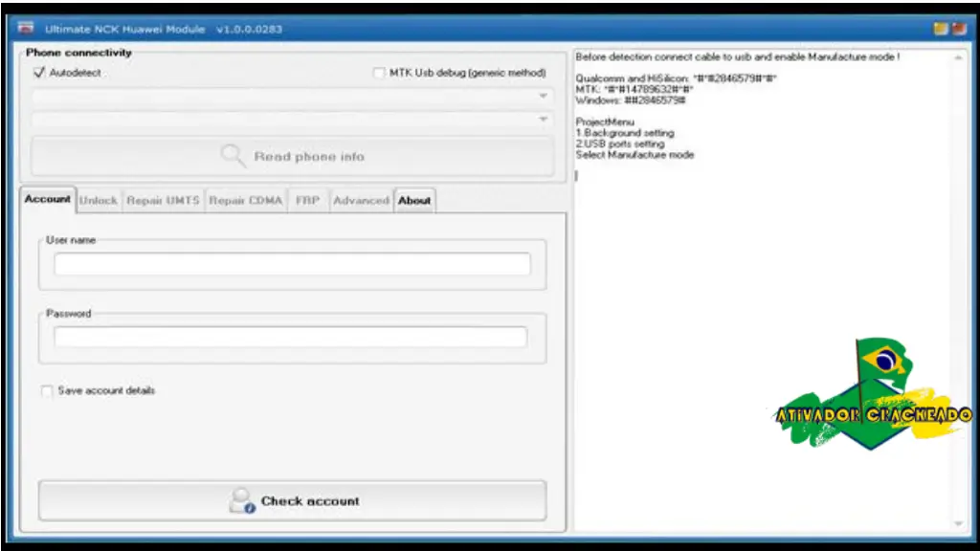Viewport: 980px width, 551px height.
Task: Open the About tab
Action: point(414,201)
